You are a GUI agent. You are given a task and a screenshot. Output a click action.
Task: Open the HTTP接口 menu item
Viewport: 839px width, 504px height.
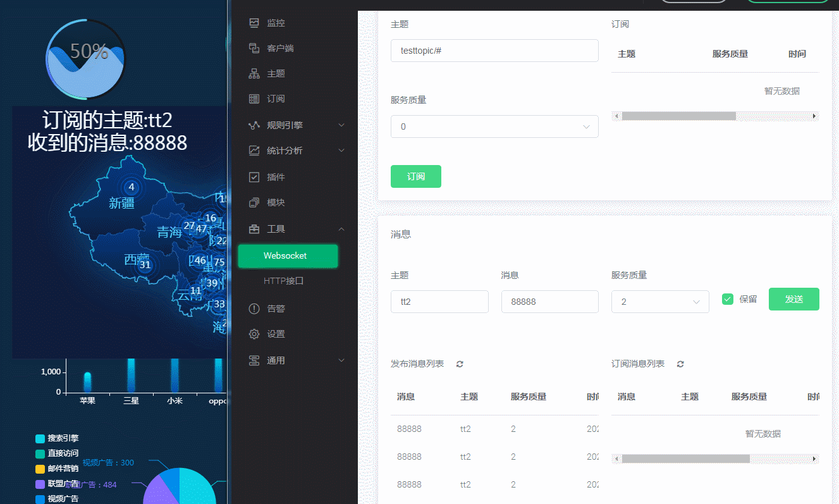[x=284, y=281]
